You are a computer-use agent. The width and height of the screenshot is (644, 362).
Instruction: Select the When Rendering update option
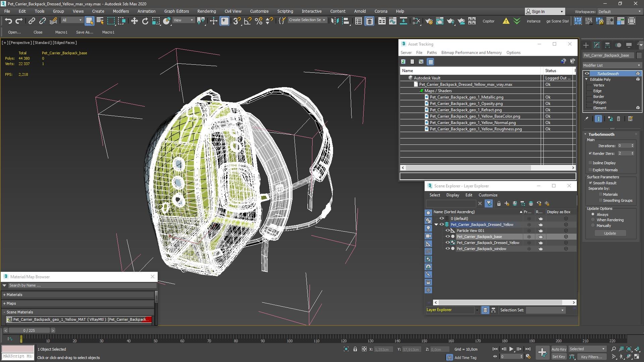(593, 220)
